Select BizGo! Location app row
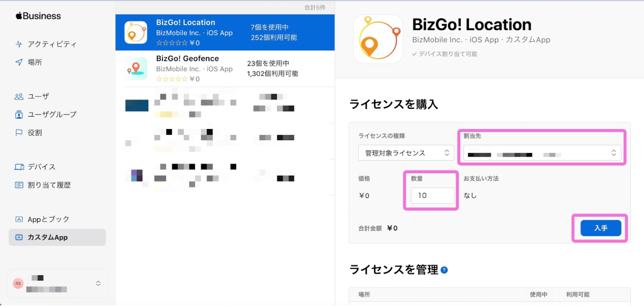The height and width of the screenshot is (307, 644). tap(225, 33)
